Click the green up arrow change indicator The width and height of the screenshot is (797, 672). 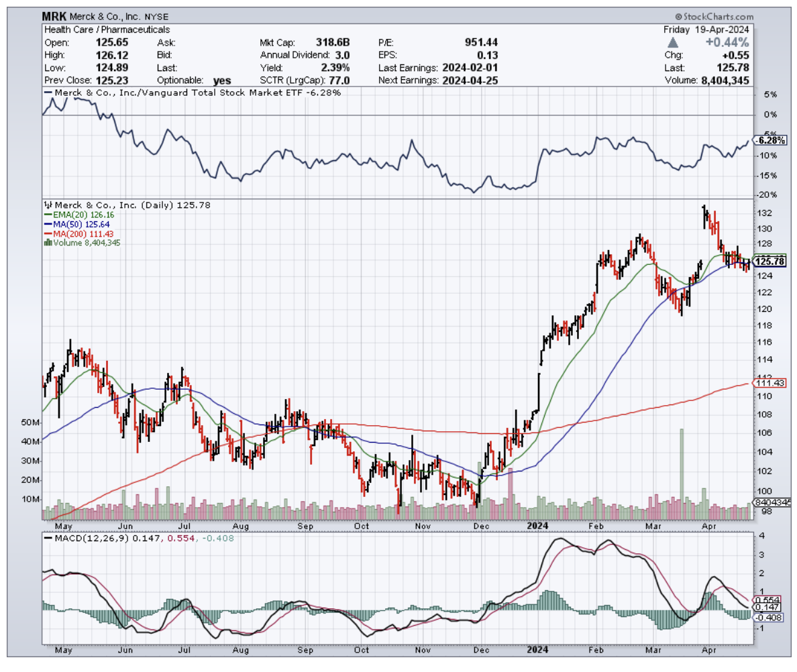[674, 42]
